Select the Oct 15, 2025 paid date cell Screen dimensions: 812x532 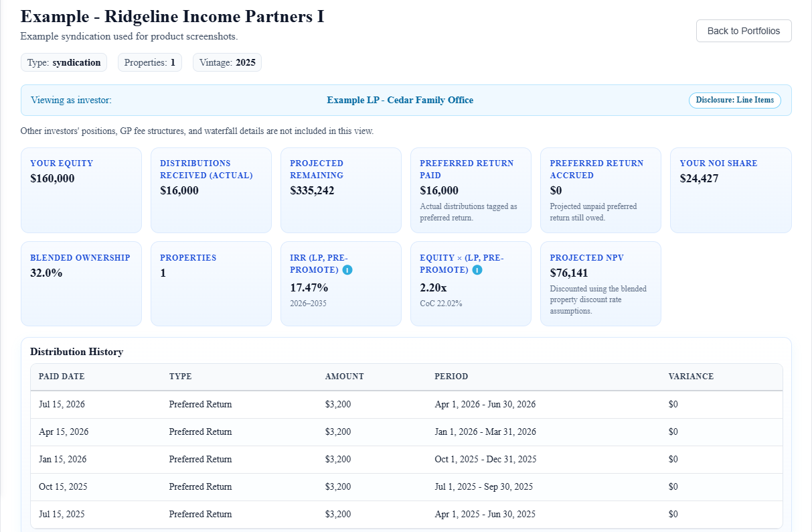tap(63, 487)
